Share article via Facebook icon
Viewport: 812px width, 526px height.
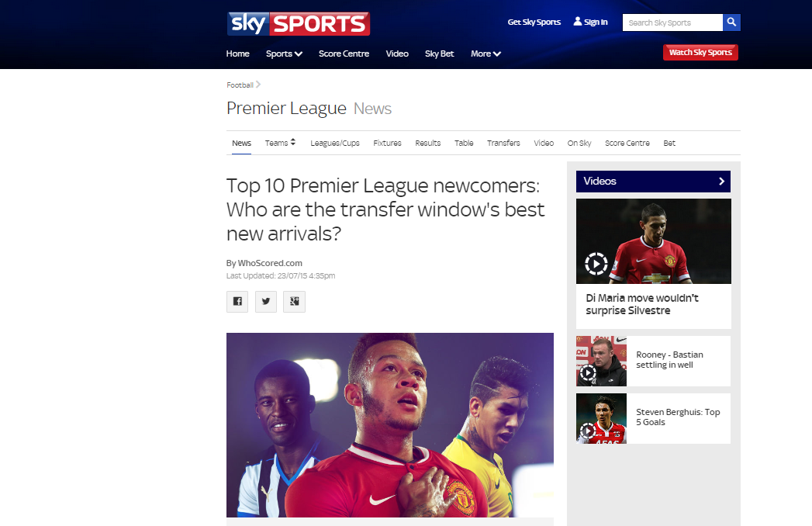click(x=237, y=301)
